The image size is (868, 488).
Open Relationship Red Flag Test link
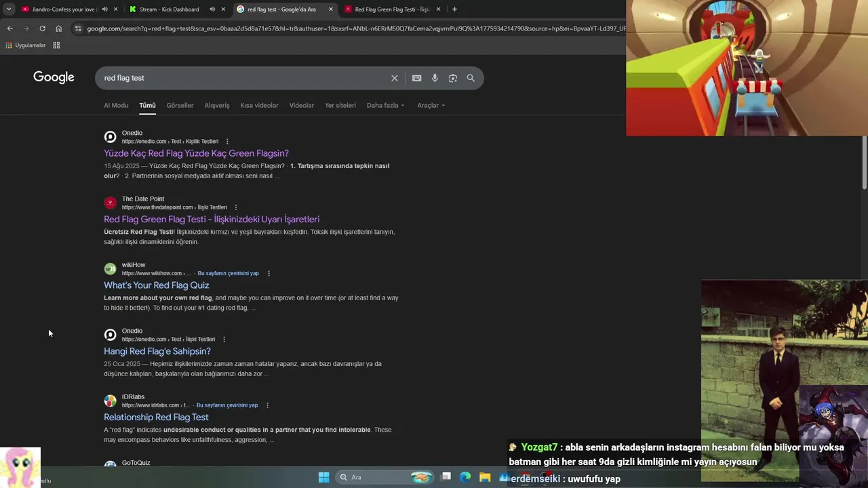(x=156, y=417)
